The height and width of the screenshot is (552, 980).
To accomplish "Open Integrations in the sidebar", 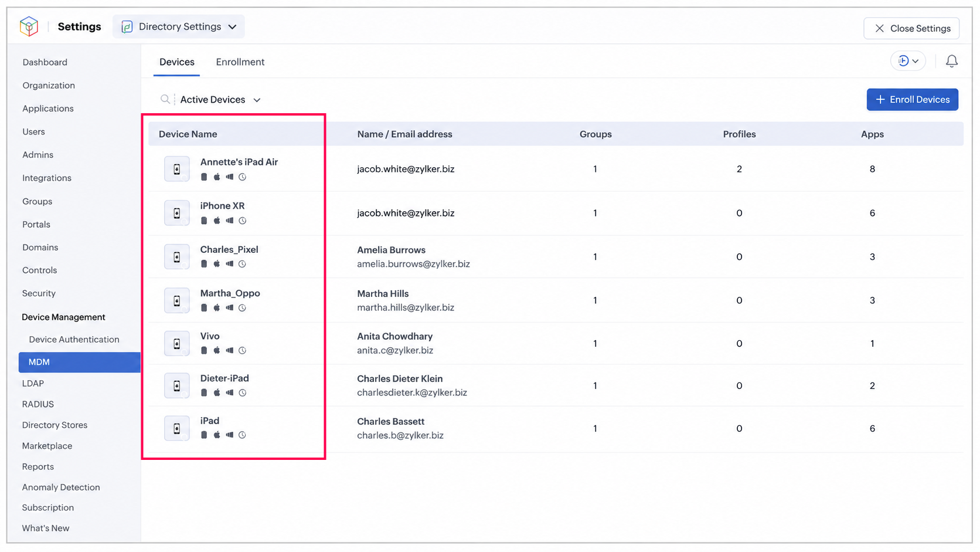I will [x=47, y=178].
